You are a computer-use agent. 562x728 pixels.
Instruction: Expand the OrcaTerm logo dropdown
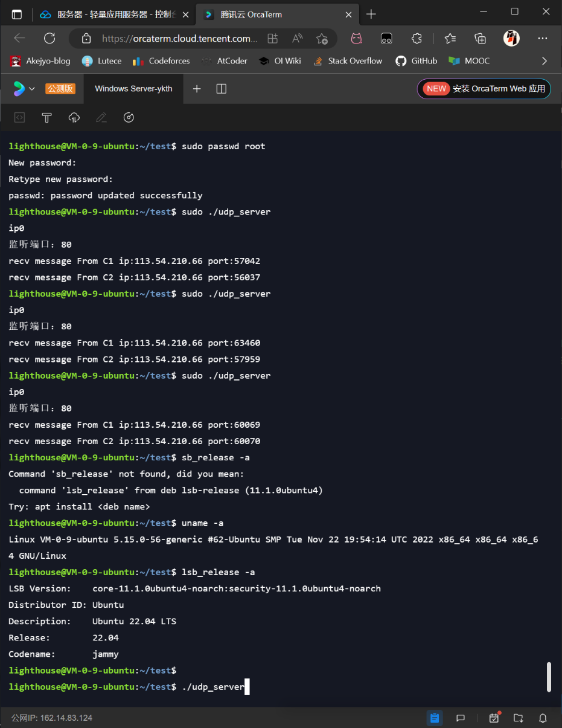pos(24,89)
